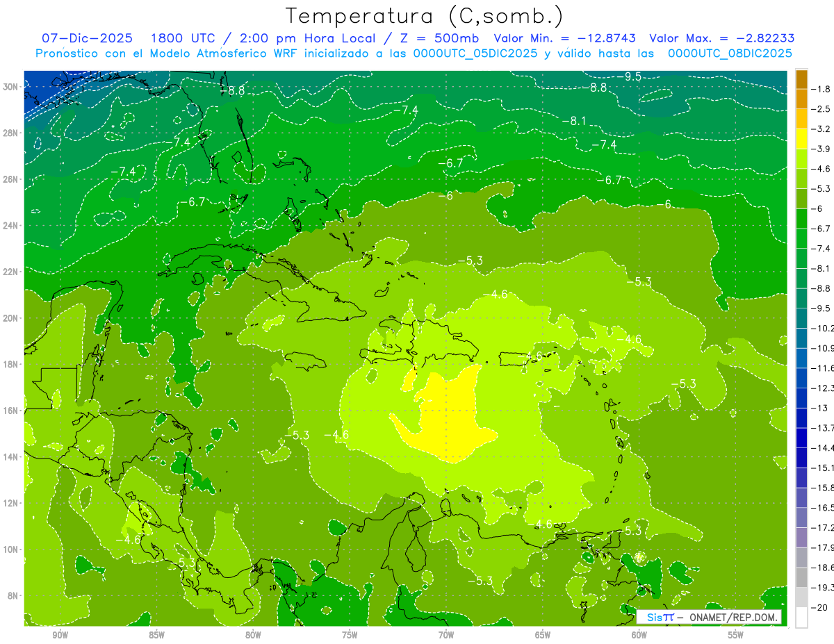
Task: Click the "85W" longitude axis label
Action: [x=156, y=635]
